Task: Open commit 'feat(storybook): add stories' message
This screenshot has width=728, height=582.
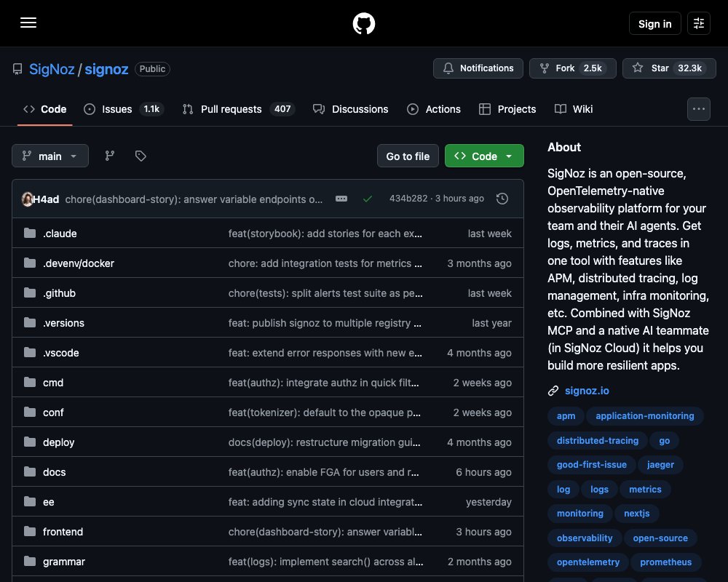Action: pos(325,234)
